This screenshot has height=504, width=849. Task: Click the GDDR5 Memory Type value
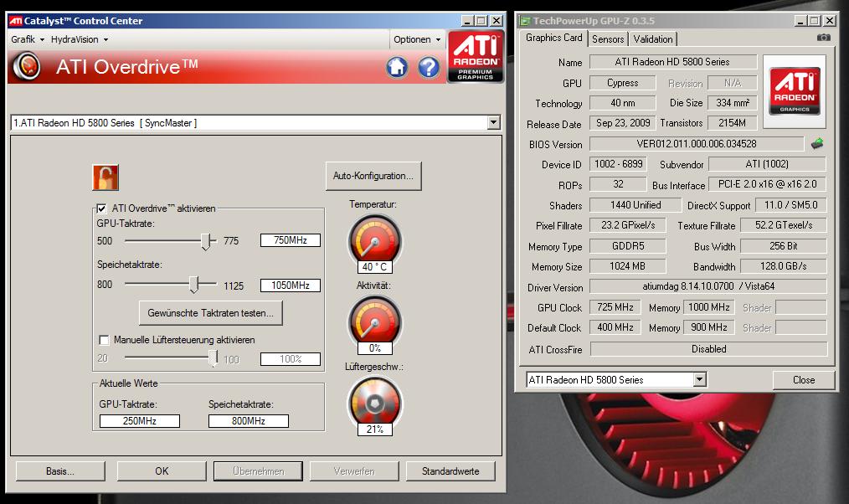tap(628, 246)
